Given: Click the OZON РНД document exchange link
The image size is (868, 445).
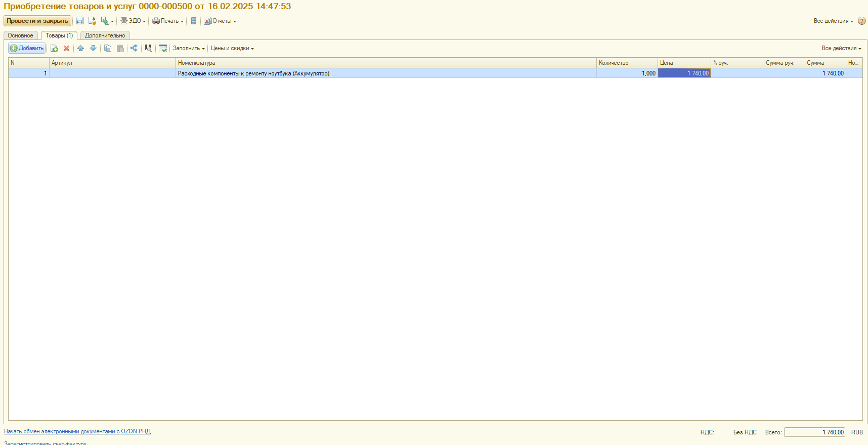Looking at the screenshot, I should [77, 431].
